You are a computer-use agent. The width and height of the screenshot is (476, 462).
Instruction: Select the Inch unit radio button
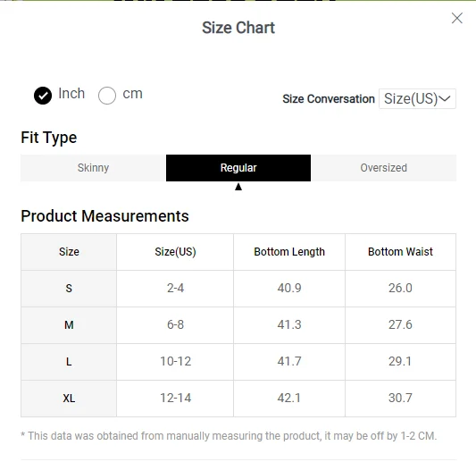pyautogui.click(x=43, y=96)
